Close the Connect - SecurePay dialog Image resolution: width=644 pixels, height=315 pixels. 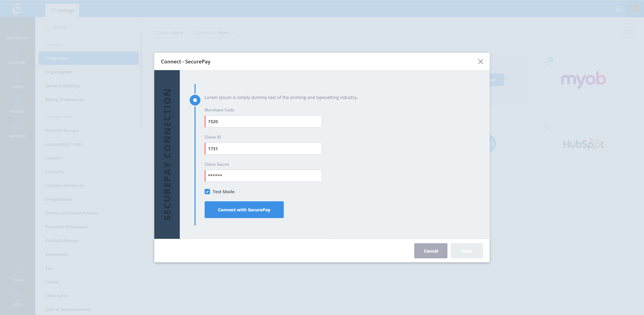pos(480,61)
